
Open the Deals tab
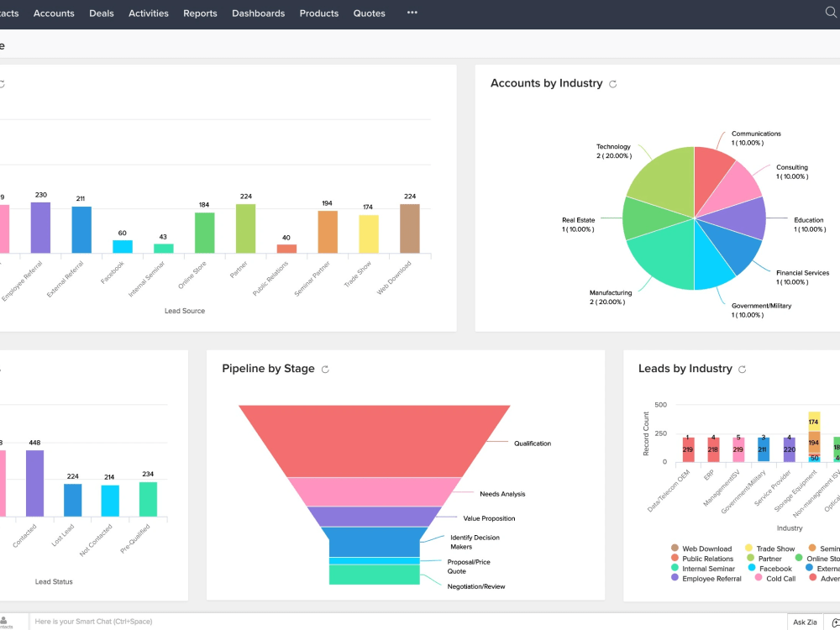click(x=102, y=13)
